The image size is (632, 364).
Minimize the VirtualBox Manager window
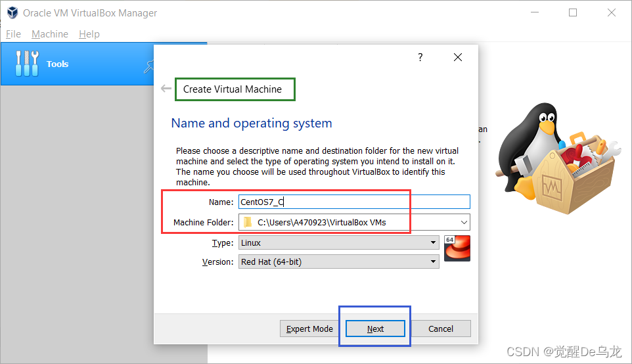coord(535,12)
